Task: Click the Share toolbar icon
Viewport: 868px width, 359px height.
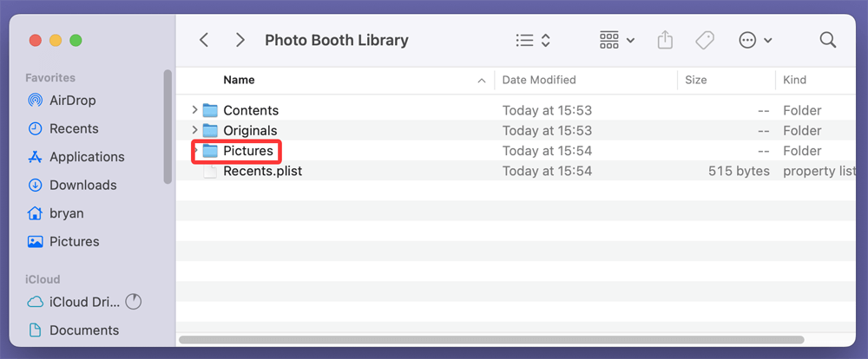Action: [x=665, y=40]
